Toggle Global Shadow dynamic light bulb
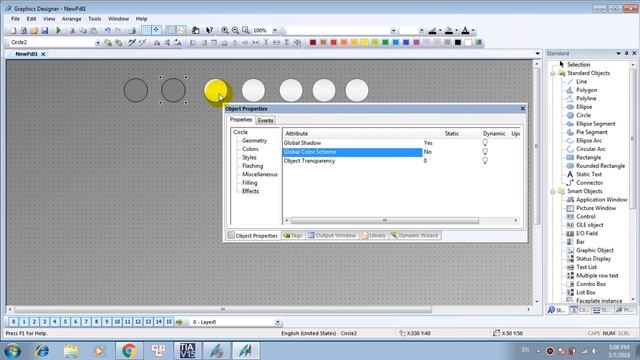The width and height of the screenshot is (640, 360). 485,142
